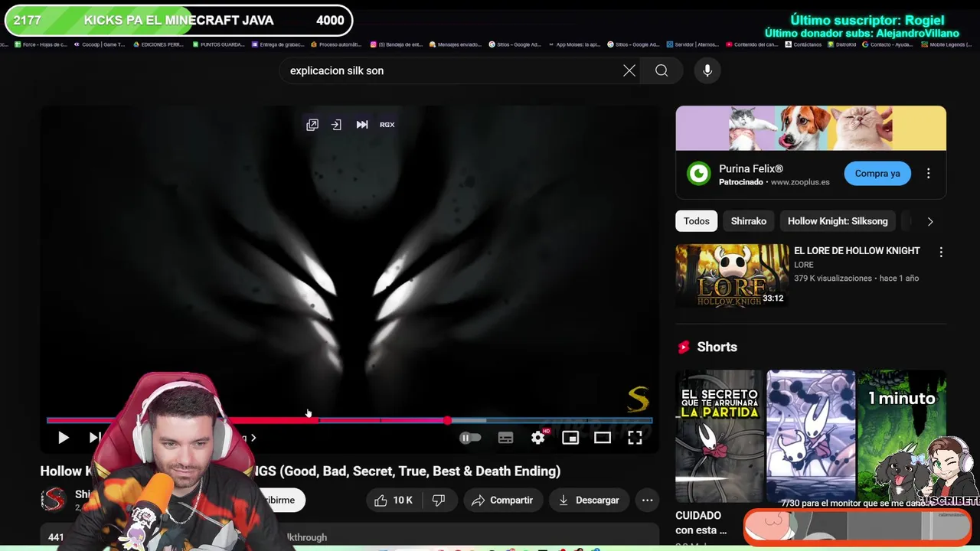
Task: Click the enter-arrow icon above the video
Action: coord(336,125)
